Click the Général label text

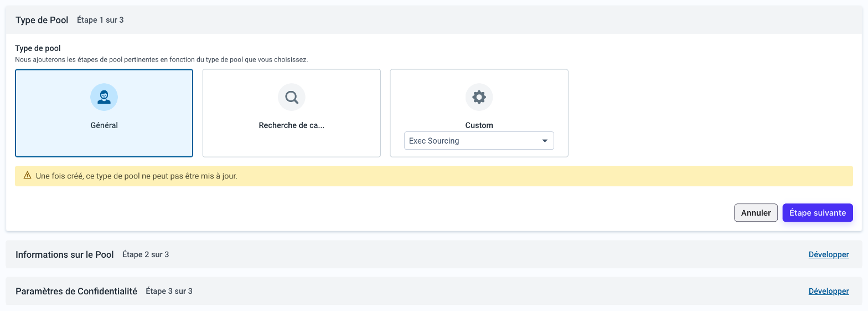click(x=104, y=125)
